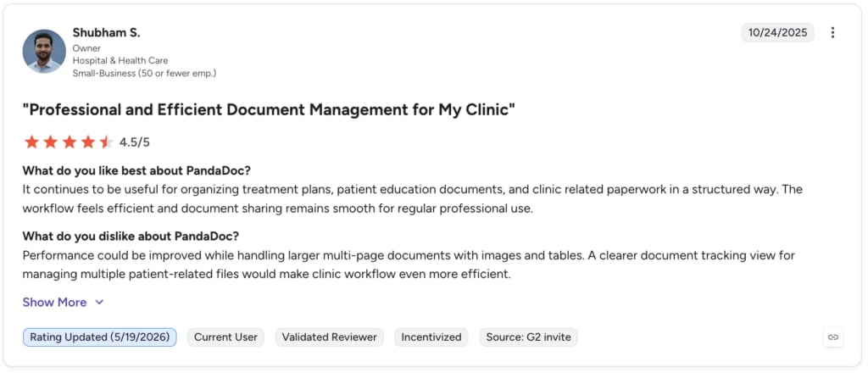
Task: Click the Current User tag
Action: tap(225, 337)
